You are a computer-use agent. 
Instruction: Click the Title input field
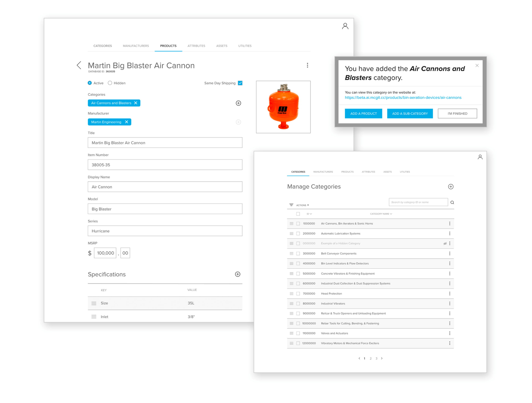tap(165, 143)
